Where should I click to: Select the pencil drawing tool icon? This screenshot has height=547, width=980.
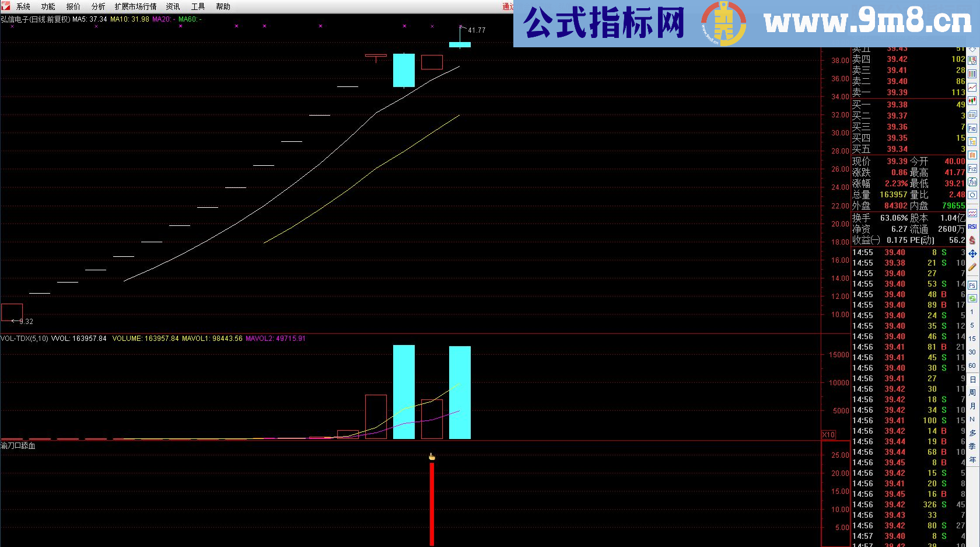click(x=972, y=267)
